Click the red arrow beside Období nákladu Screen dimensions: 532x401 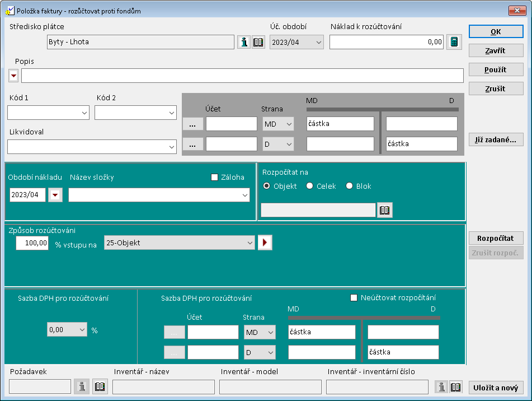click(55, 195)
